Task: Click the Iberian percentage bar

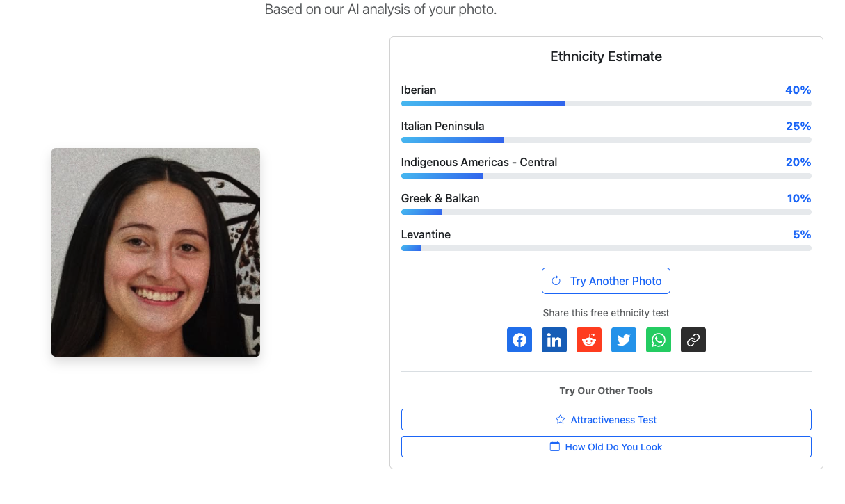Action: pyautogui.click(x=606, y=104)
